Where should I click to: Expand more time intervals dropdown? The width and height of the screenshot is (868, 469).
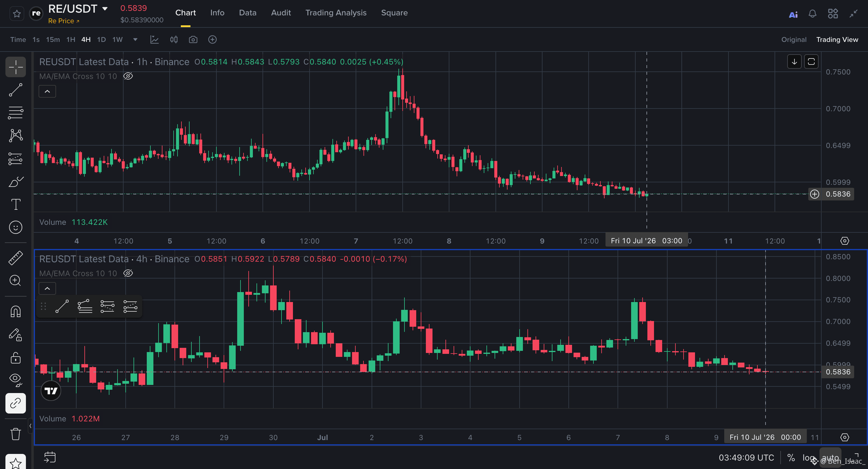click(135, 39)
